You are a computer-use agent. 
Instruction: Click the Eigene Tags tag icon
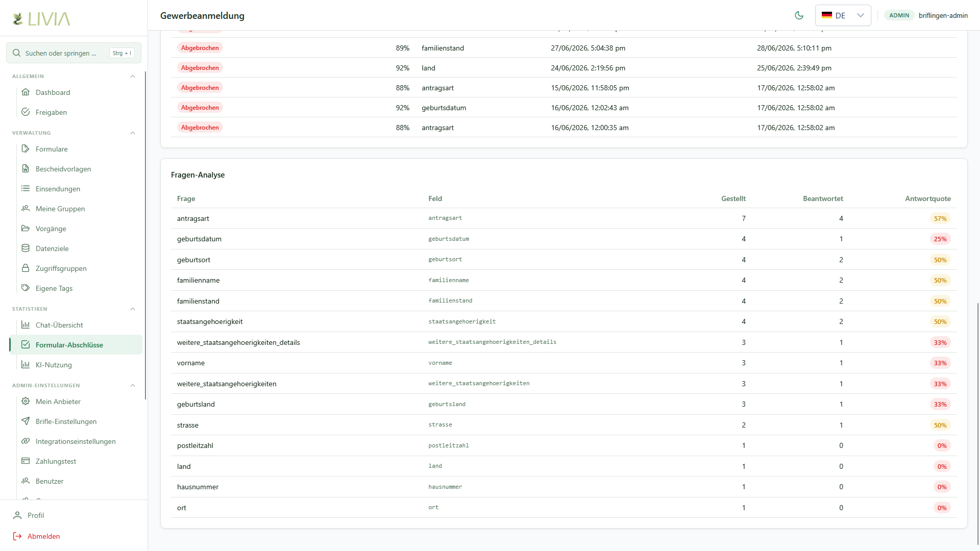26,288
